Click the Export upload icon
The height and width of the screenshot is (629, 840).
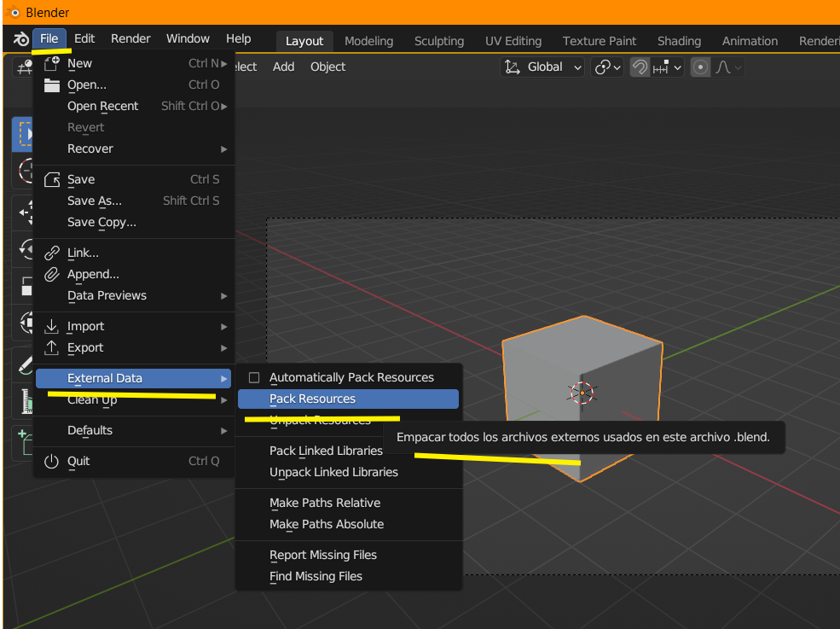tap(51, 347)
